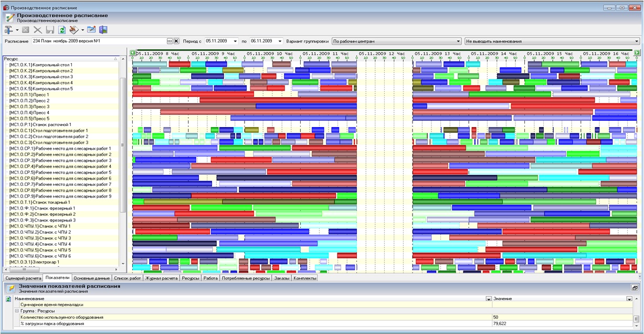
Task: Switch to the 'Сценарий расчета' tab
Action: point(23,278)
